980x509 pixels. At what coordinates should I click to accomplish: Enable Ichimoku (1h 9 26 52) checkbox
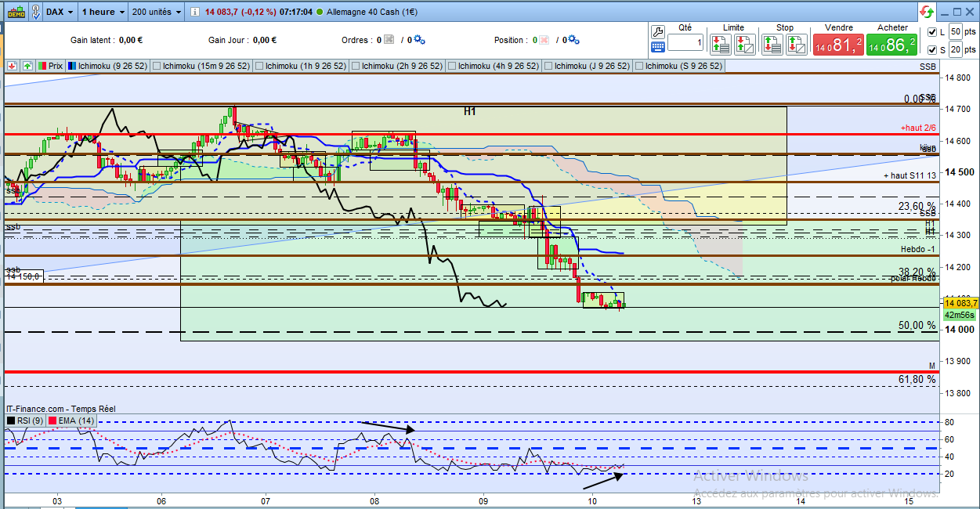point(260,67)
